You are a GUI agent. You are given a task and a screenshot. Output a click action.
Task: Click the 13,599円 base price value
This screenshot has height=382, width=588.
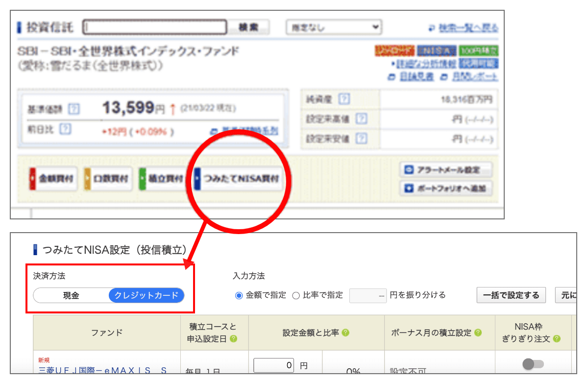[x=133, y=108]
